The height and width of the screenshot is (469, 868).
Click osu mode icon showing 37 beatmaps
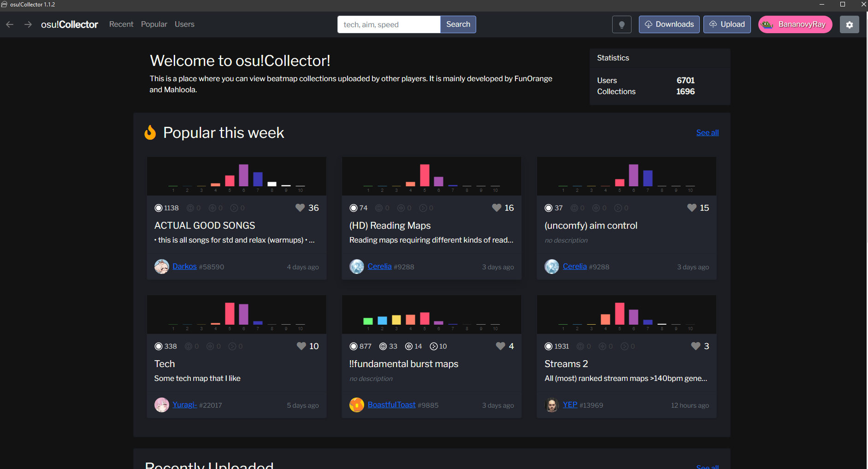(549, 208)
